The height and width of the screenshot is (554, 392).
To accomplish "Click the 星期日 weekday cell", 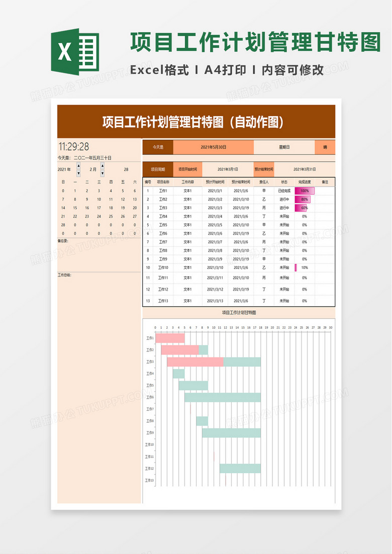I will coord(284,147).
